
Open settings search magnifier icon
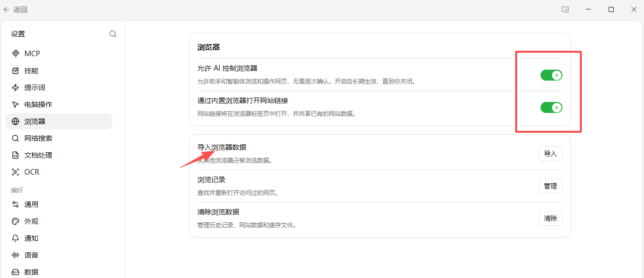(113, 34)
